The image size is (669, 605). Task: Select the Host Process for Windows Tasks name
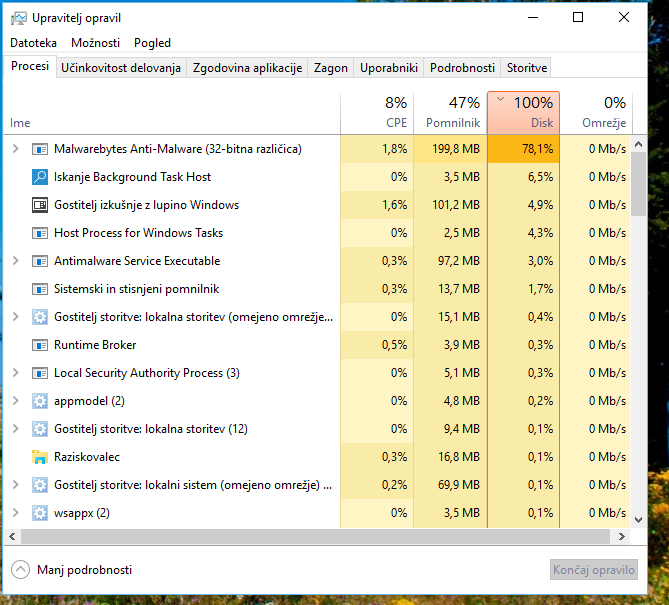[x=138, y=233]
